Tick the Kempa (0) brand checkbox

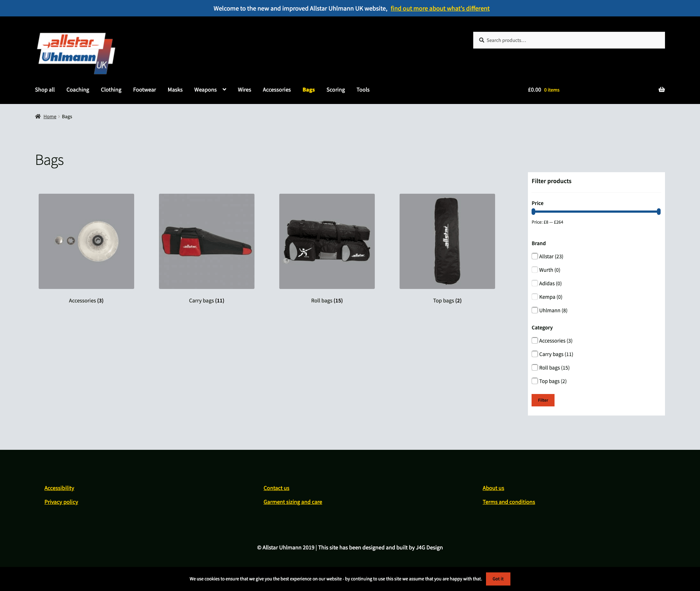tap(534, 297)
